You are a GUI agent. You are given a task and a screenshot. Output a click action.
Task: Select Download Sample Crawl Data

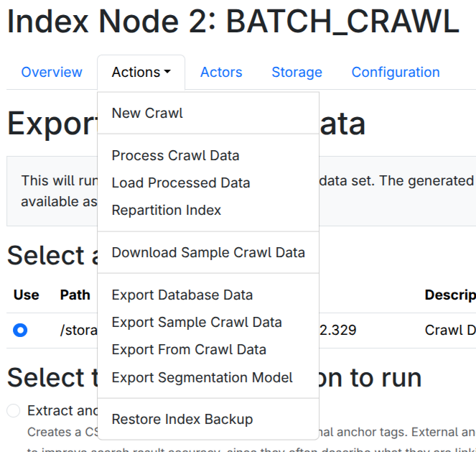(208, 253)
